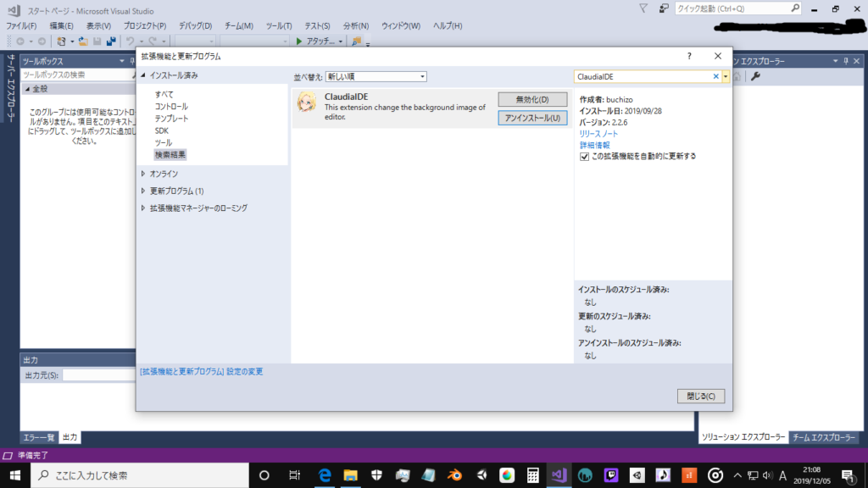The width and height of the screenshot is (868, 488).
Task: Select テンプレート under installed
Action: 171,119
